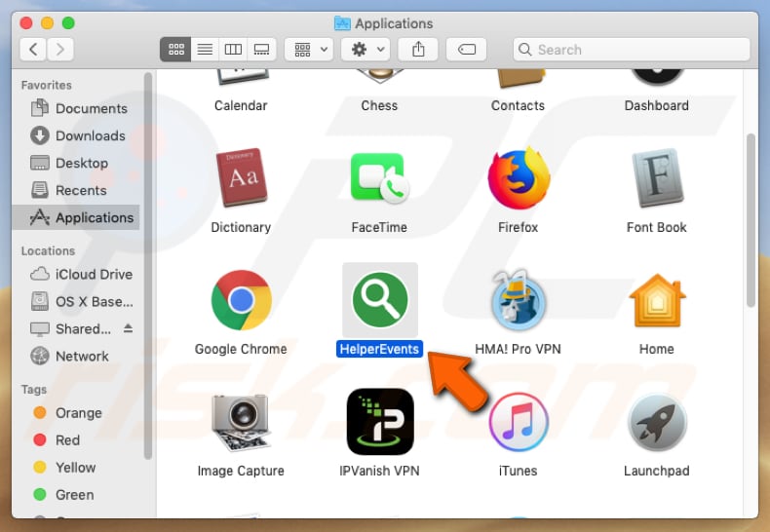Go back with the left chevron button
Viewport: 770px width, 532px height.
pos(33,49)
